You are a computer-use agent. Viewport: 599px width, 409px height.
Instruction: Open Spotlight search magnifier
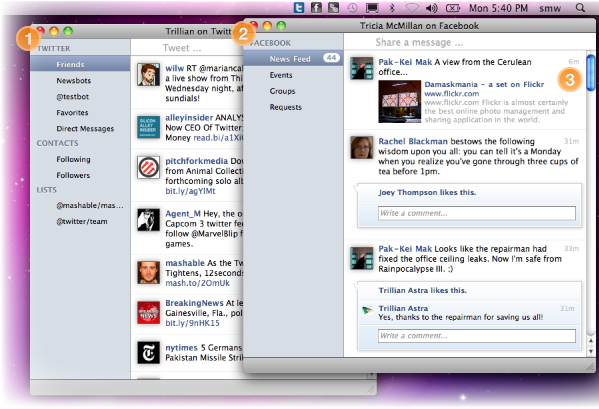click(x=580, y=8)
